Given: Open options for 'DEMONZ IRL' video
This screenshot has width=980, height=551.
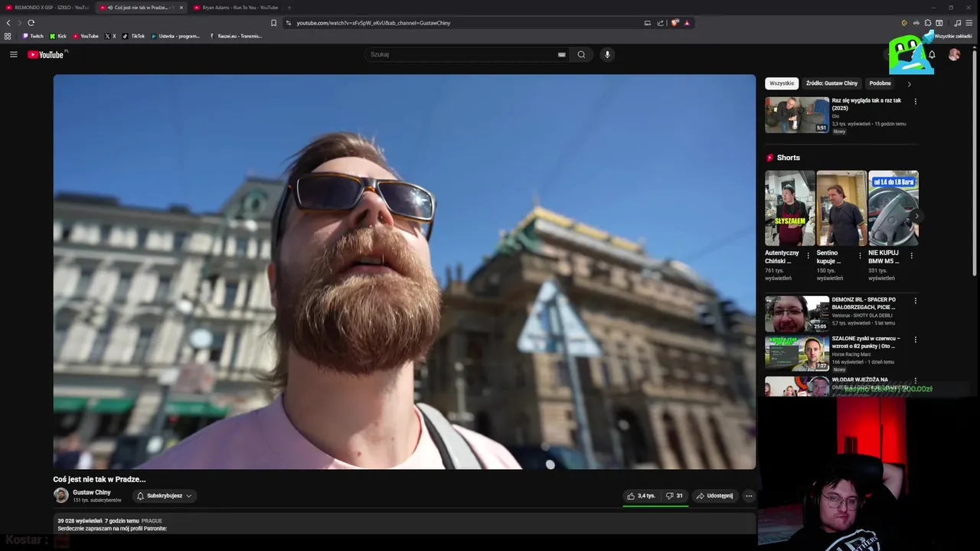Looking at the screenshot, I should [x=915, y=301].
